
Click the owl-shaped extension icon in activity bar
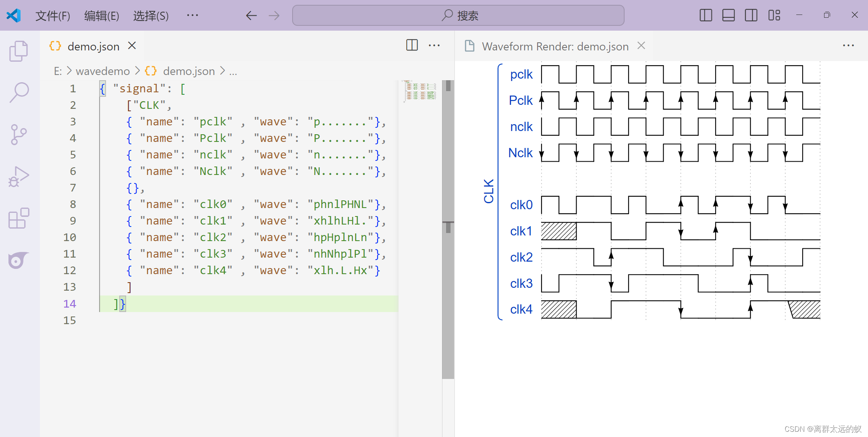pos(19,260)
